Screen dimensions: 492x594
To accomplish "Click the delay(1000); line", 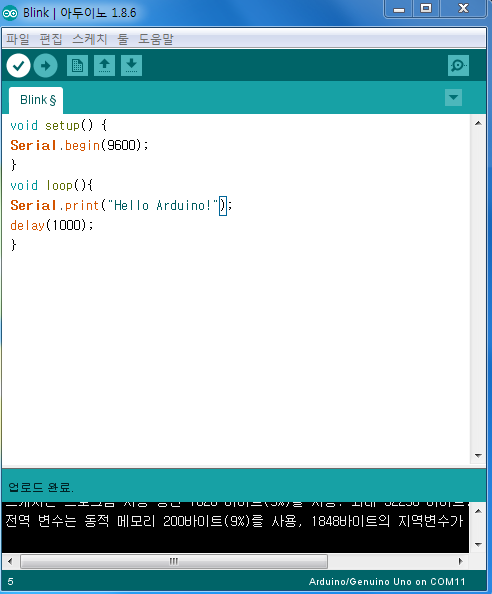I will pos(52,225).
